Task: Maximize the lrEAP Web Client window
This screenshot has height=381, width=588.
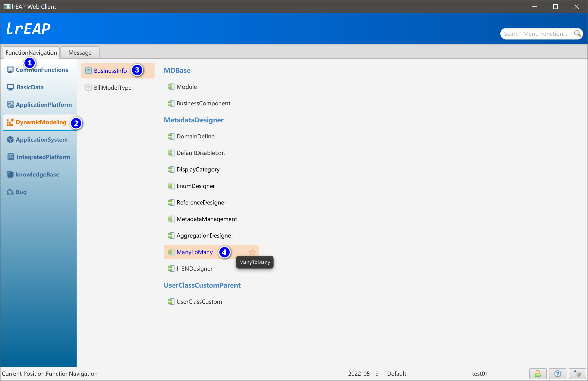Action: click(555, 7)
